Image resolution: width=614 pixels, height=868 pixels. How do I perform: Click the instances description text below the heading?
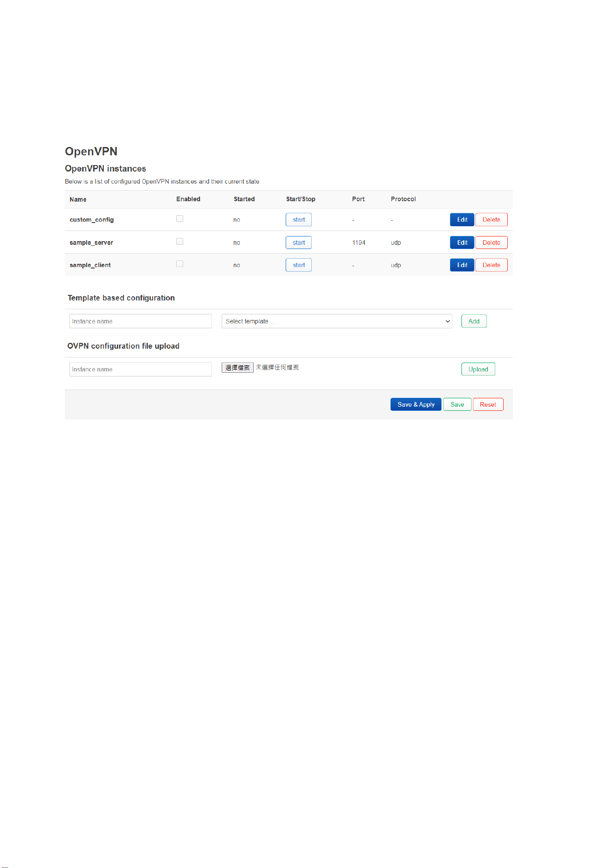point(162,182)
